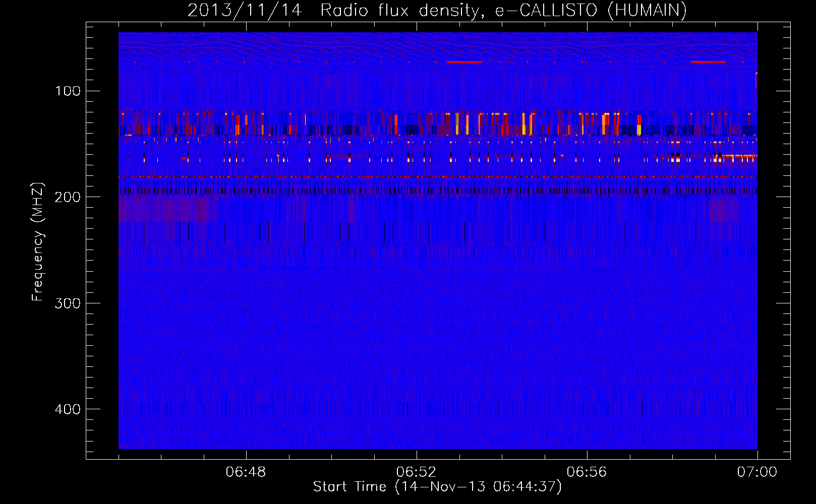Viewport: 816px width, 504px height.
Task: Click the plot title "Radio flux density, e-CALLISTO (HUMAIN)"
Action: point(503,11)
